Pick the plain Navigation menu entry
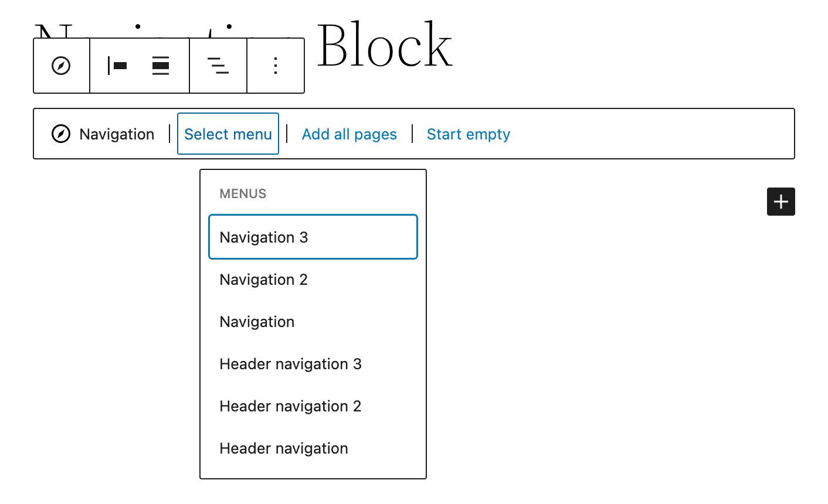The height and width of the screenshot is (504, 828). (x=257, y=322)
